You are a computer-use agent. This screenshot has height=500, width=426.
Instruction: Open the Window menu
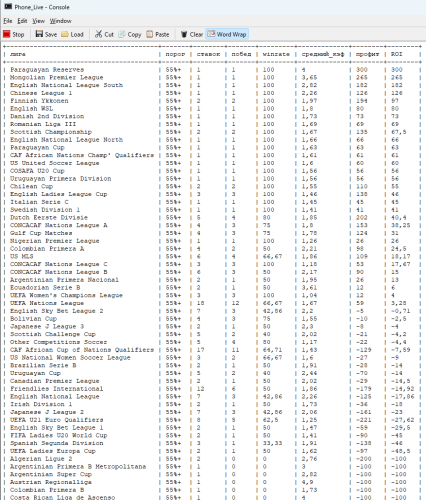point(60,21)
